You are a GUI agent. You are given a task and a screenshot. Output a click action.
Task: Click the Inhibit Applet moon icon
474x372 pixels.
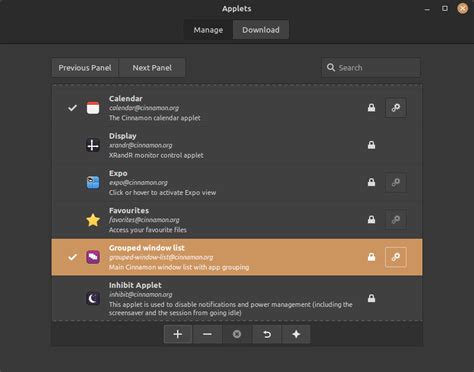(x=93, y=298)
